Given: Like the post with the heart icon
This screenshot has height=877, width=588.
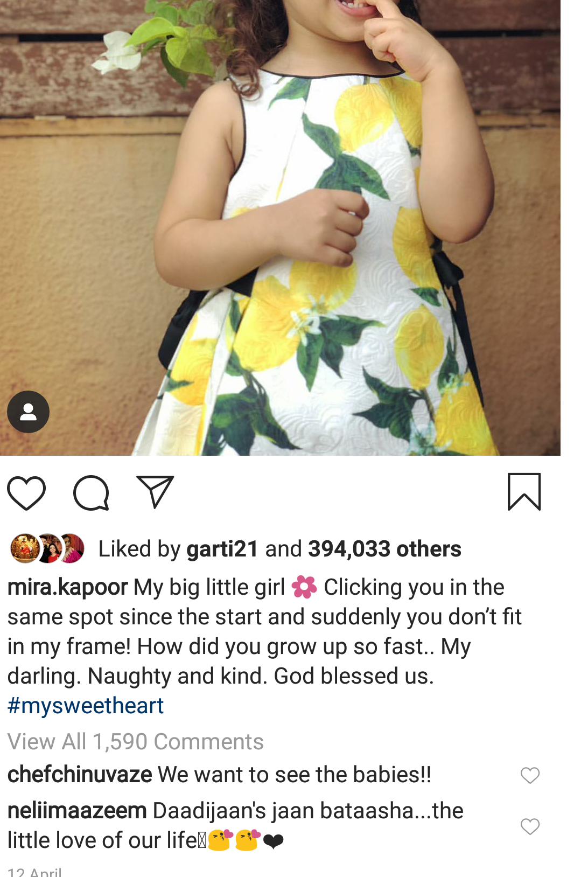Looking at the screenshot, I should [x=26, y=493].
